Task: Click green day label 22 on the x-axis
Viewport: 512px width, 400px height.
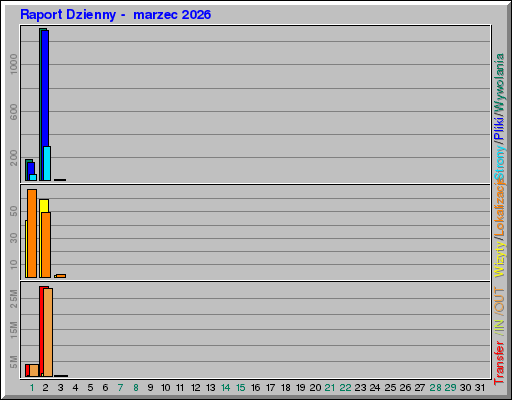Action: pyautogui.click(x=345, y=388)
